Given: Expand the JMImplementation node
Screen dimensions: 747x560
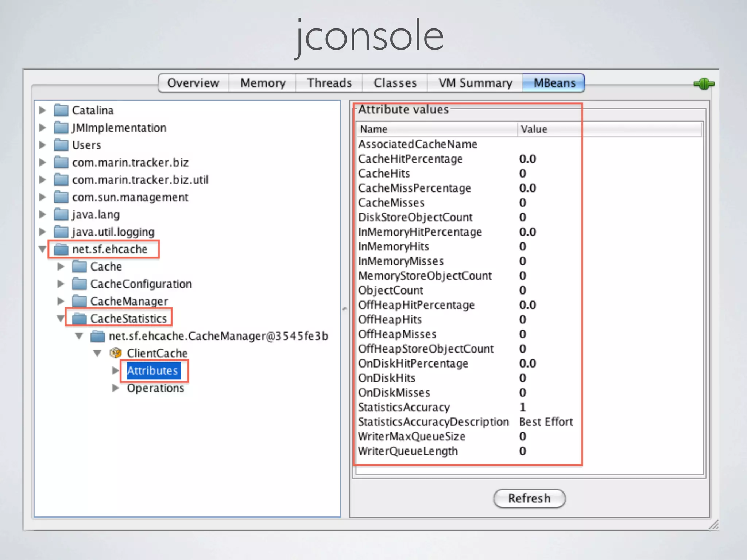Looking at the screenshot, I should [42, 128].
